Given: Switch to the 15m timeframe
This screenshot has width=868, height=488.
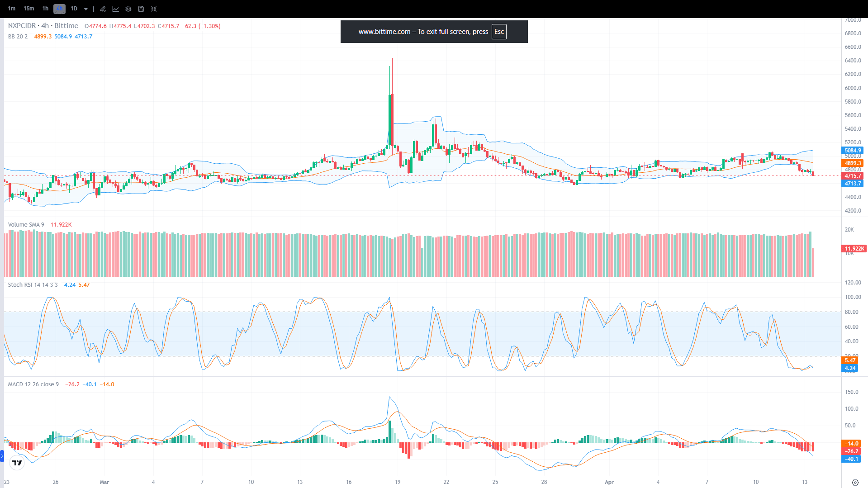Looking at the screenshot, I should coord(28,9).
